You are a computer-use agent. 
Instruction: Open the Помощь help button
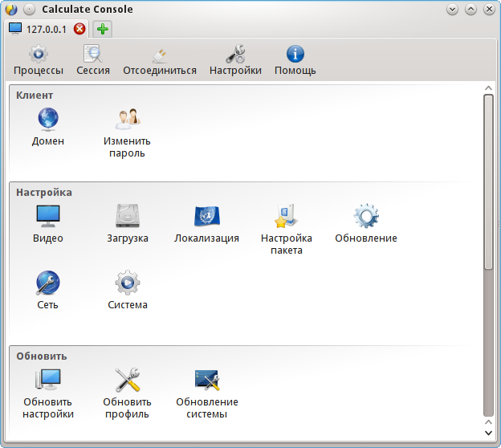(x=295, y=60)
